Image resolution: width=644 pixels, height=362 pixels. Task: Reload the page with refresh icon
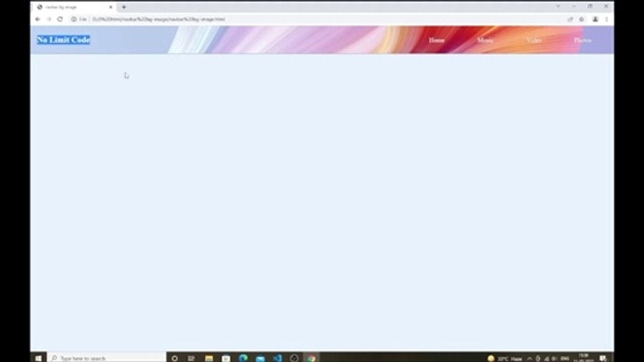[60, 19]
